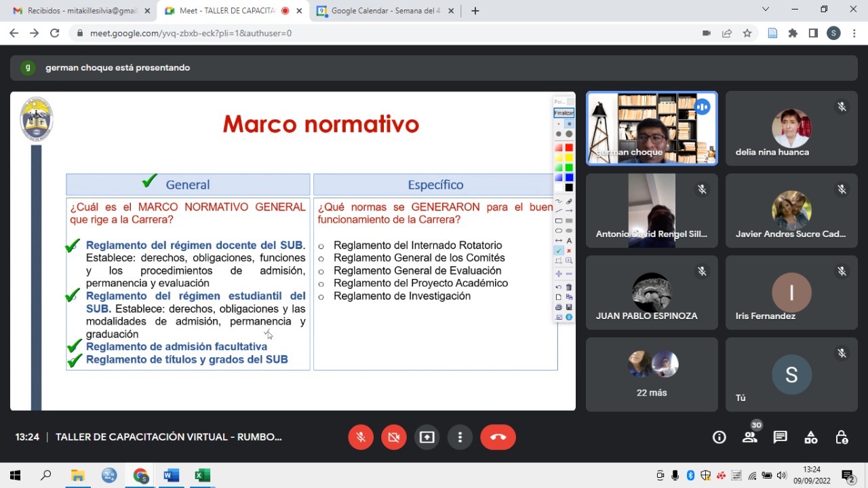Toggle the turned-off camera button
The image size is (868, 488).
click(x=394, y=437)
